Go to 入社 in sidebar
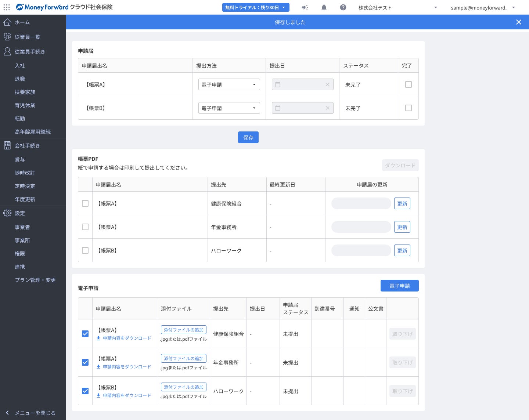Image resolution: width=529 pixels, height=420 pixels. pos(20,66)
